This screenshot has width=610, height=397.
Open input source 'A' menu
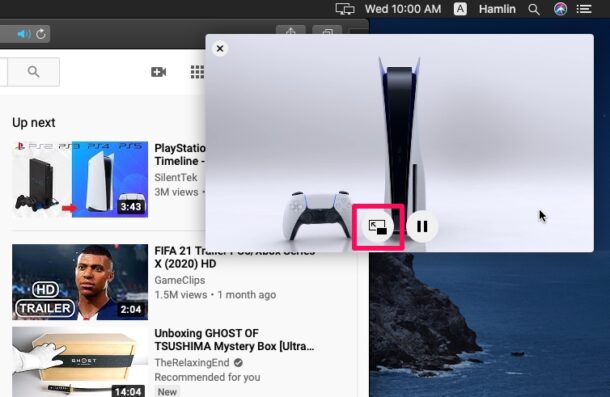[460, 9]
